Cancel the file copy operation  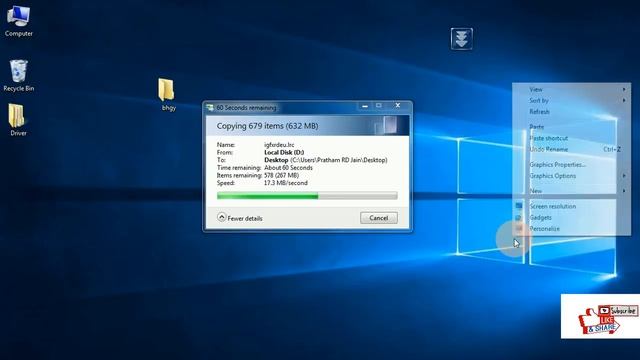pyautogui.click(x=379, y=218)
